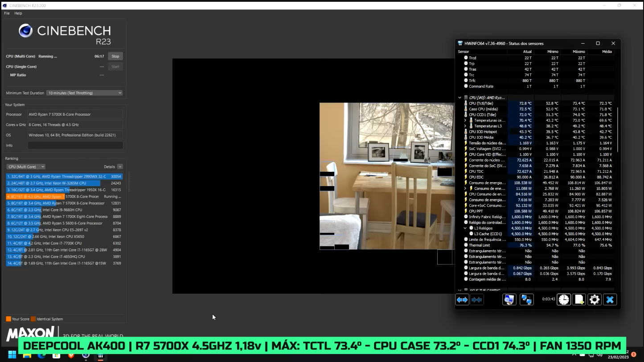
Task: Open HWiNFO sensor settings gear
Action: 594,300
